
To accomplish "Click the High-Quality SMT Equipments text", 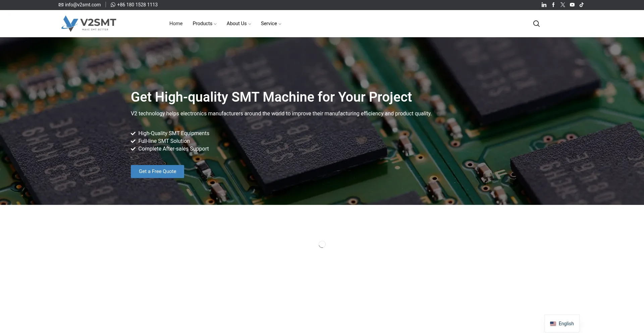I will point(174,133).
